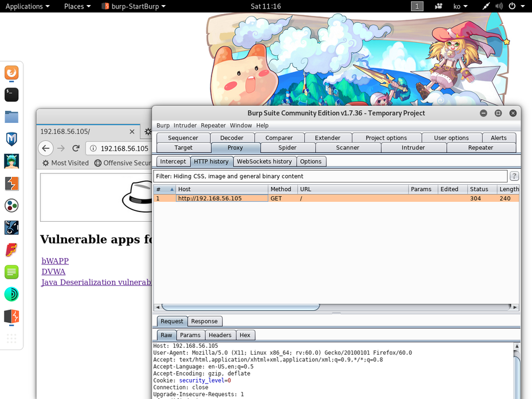
Task: Open Applications menu
Action: click(x=27, y=6)
